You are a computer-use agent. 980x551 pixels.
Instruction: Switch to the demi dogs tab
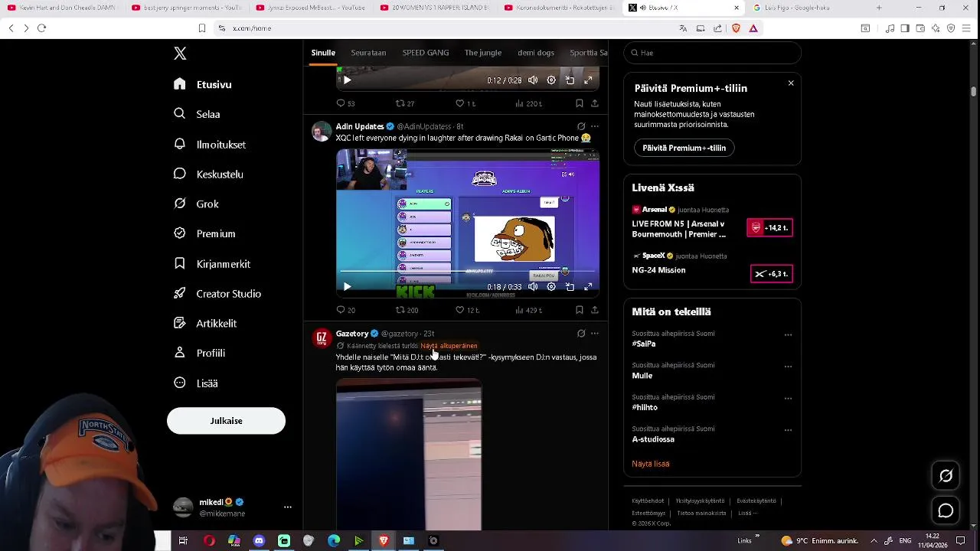[x=536, y=53]
